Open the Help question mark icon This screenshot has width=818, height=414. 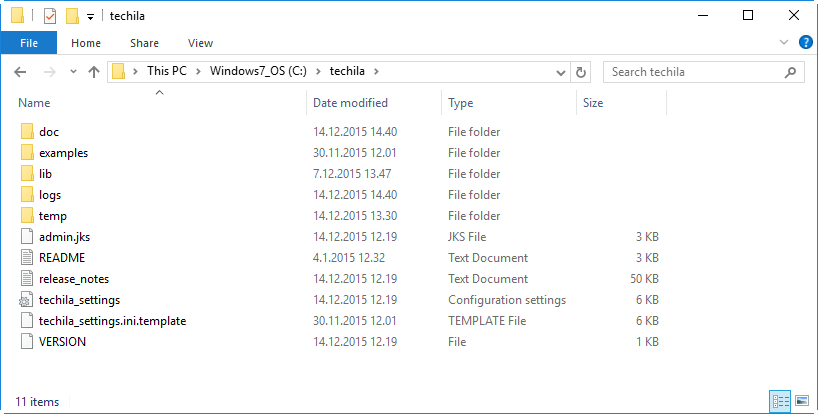coord(805,43)
